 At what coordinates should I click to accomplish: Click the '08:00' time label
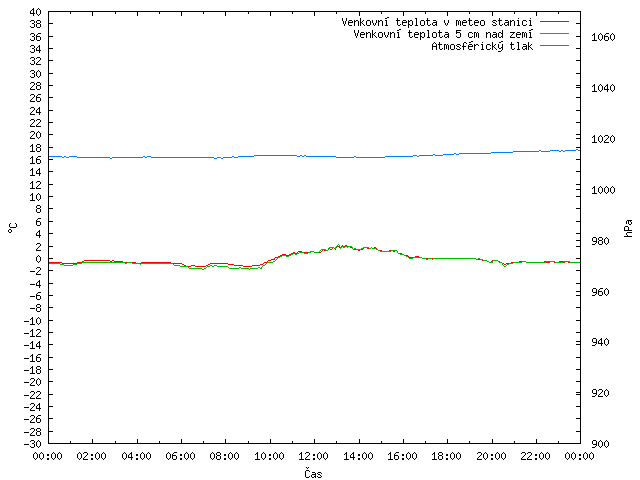click(225, 456)
